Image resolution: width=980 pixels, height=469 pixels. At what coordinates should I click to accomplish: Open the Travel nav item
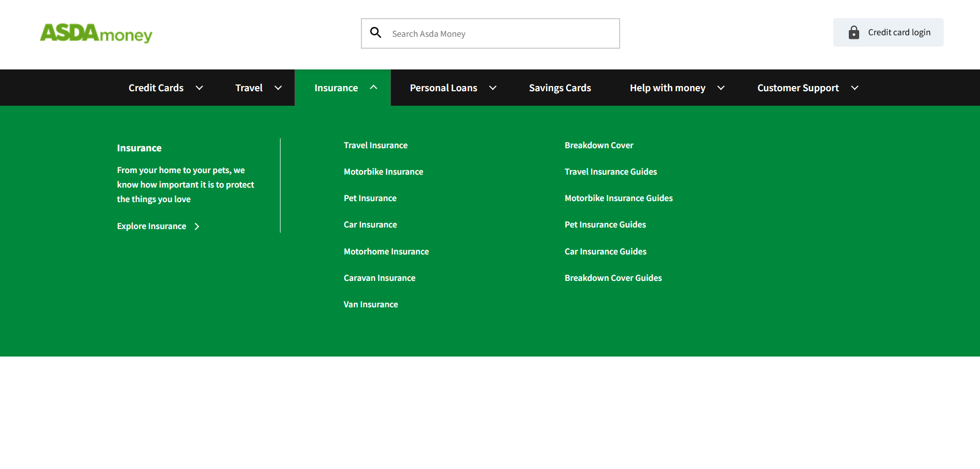[x=249, y=88]
